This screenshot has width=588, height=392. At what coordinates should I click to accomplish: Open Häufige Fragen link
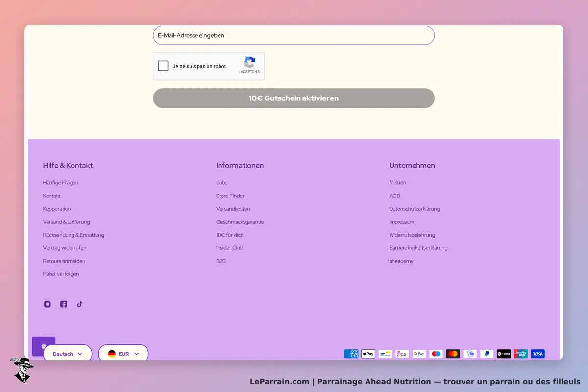click(x=61, y=183)
